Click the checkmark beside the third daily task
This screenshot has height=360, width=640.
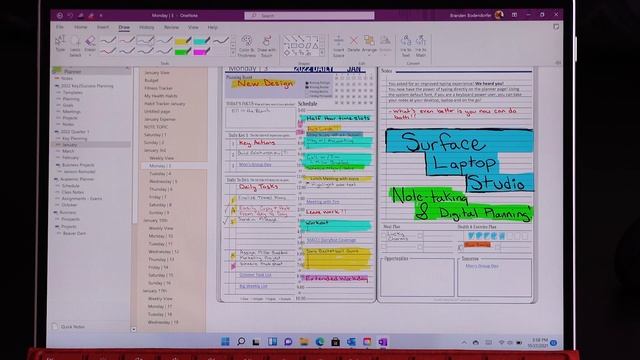tap(226, 221)
